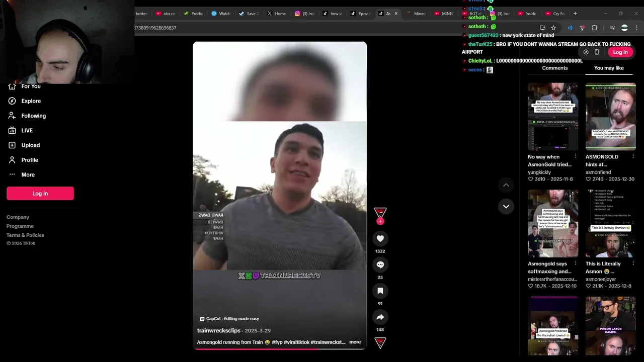
Task: Open LIVE section in sidebar
Action: (x=27, y=130)
